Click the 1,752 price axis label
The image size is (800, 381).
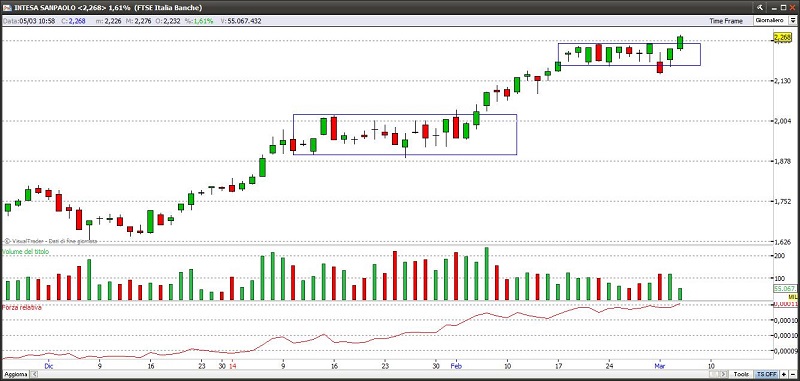pyautogui.click(x=783, y=201)
